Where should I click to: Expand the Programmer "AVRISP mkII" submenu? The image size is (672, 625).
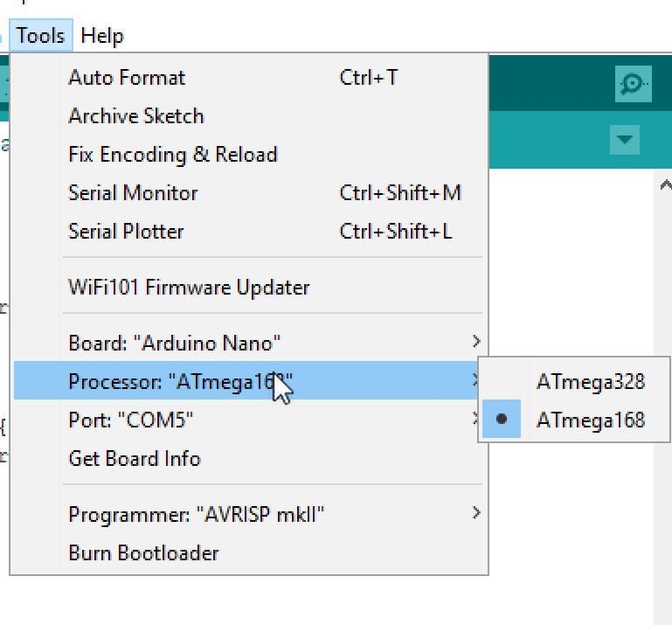[x=248, y=514]
